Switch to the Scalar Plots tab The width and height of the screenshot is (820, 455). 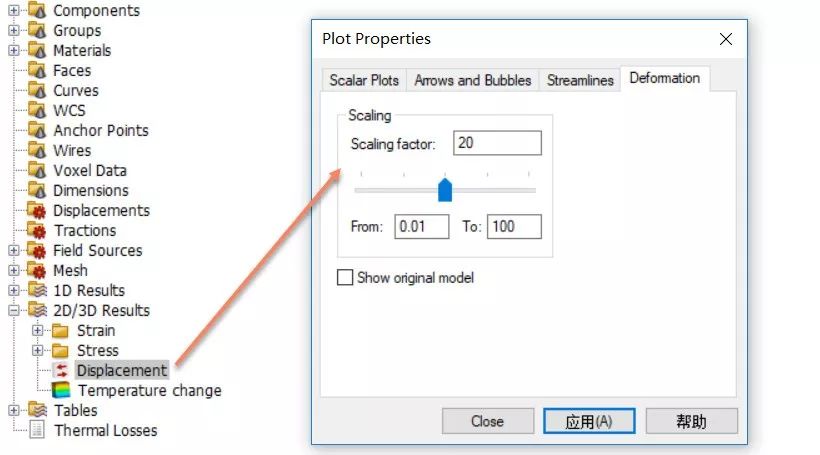coord(364,80)
